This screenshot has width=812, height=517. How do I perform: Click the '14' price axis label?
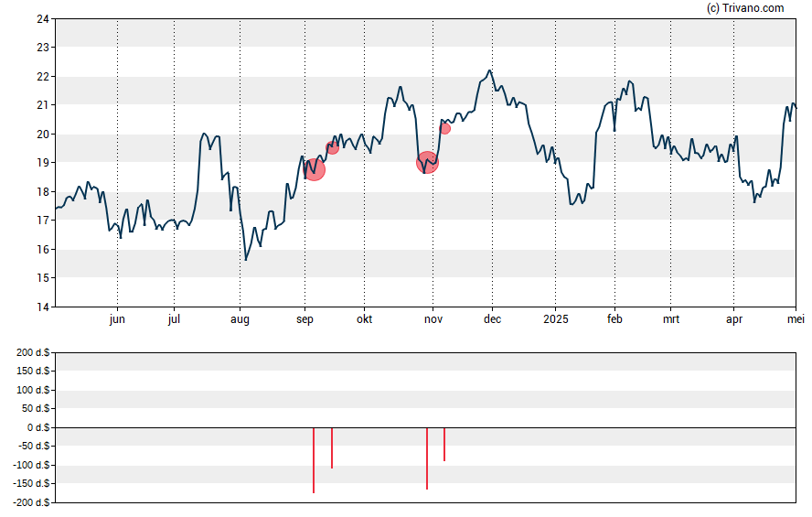pos(43,307)
